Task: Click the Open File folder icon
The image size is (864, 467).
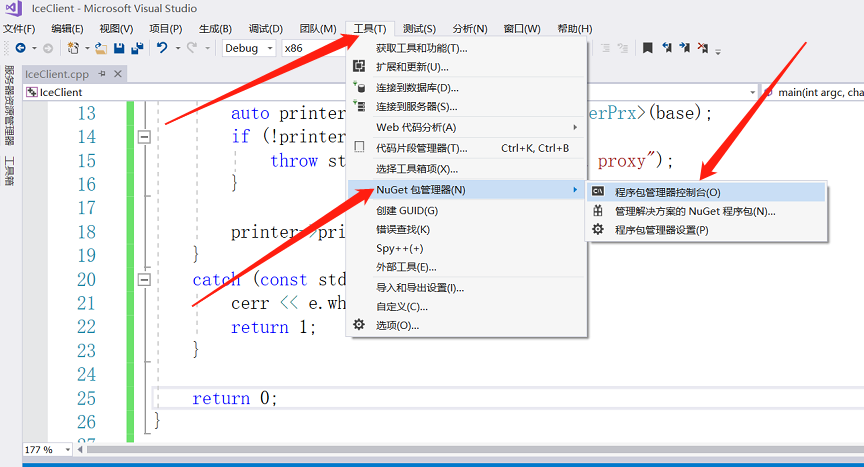Action: pos(101,48)
